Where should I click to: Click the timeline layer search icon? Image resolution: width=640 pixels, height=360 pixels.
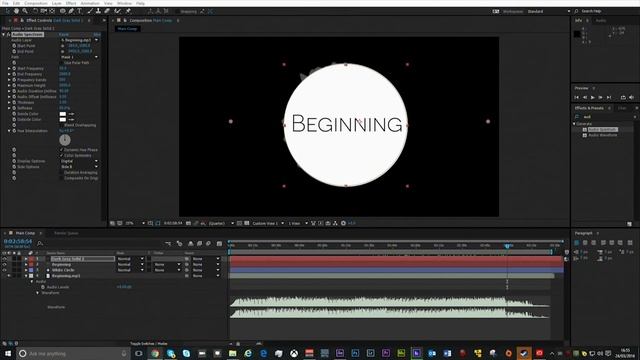pos(40,244)
